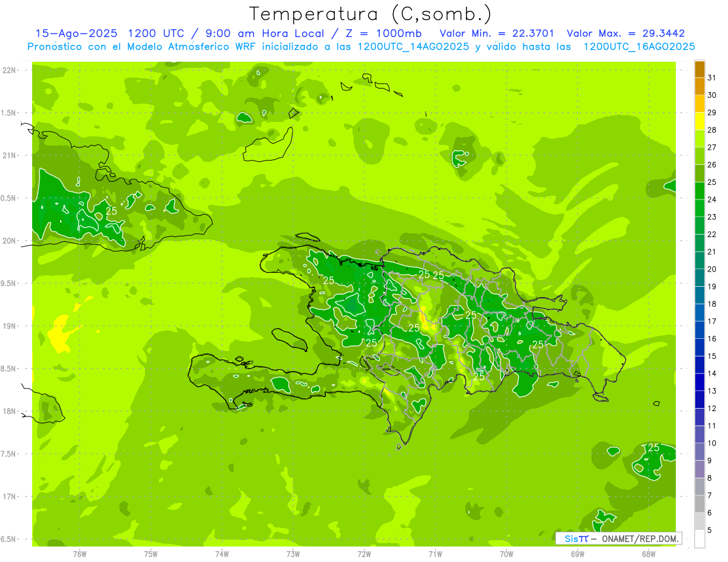Viewport: 728px width, 562px height.
Task: Click the "Temperatura (C,somb.)" chart title
Action: pyautogui.click(x=370, y=14)
